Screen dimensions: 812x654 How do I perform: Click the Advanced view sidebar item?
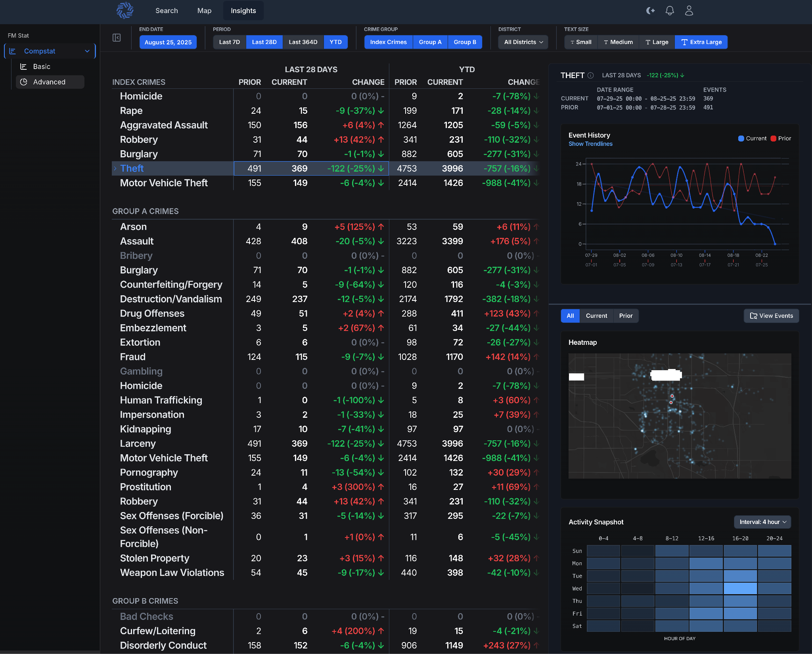49,82
